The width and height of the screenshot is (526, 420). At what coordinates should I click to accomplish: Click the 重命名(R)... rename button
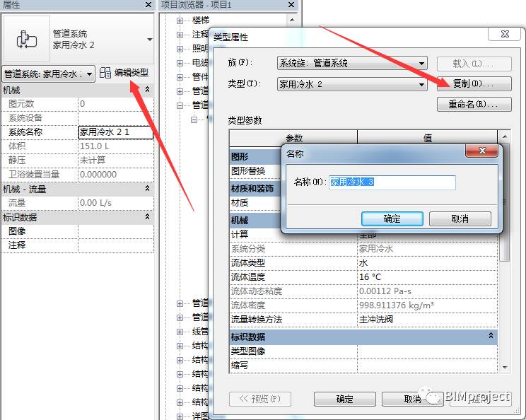(x=474, y=105)
